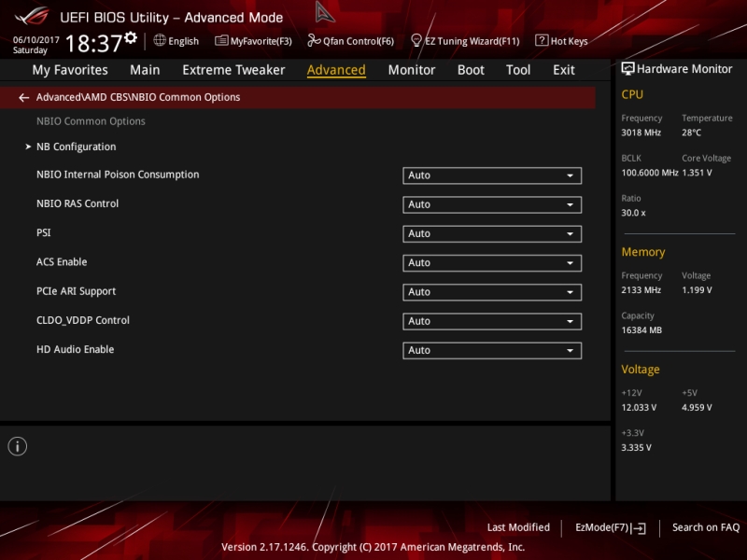Click breadcrumb Advanced\AMD CBS\NBIO Common Options
The image size is (747, 560).
point(138,97)
